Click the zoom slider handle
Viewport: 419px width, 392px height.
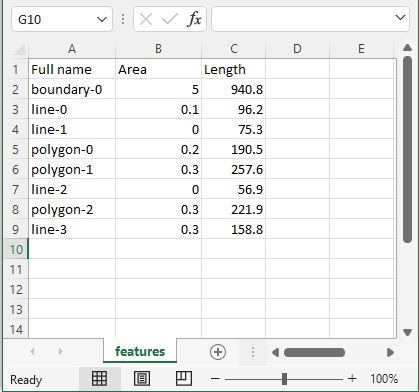[x=284, y=379]
